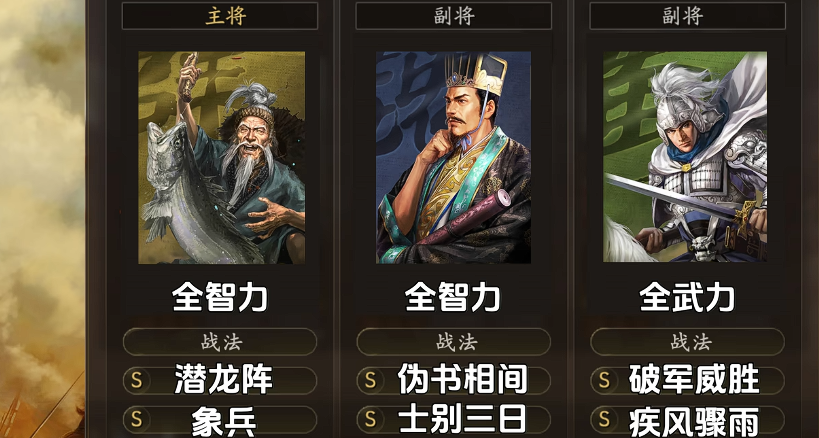The width and height of the screenshot is (819, 438).
Task: Click the S grade icon beside 疾风骤雨
Action: coord(604,419)
